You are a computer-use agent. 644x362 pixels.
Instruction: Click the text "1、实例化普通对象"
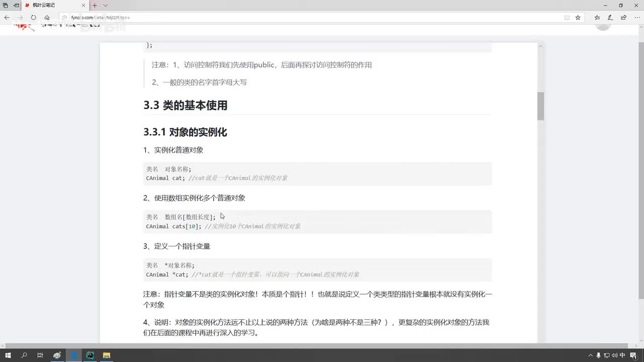click(173, 150)
